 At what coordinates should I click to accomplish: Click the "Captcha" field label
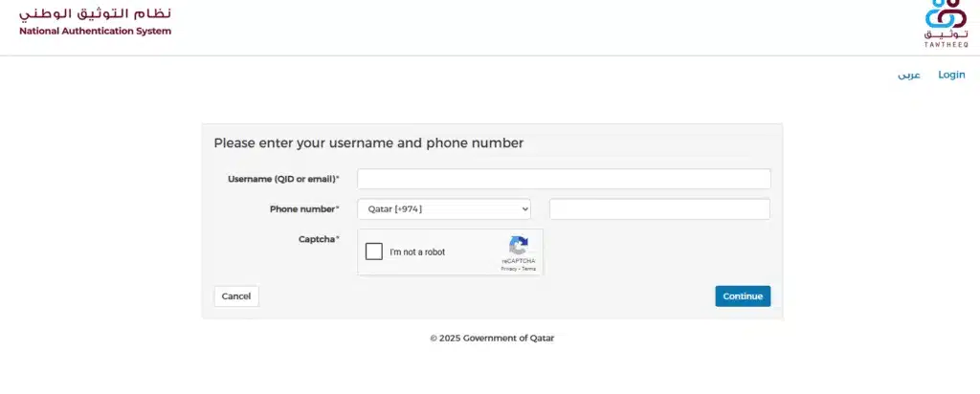(x=319, y=238)
